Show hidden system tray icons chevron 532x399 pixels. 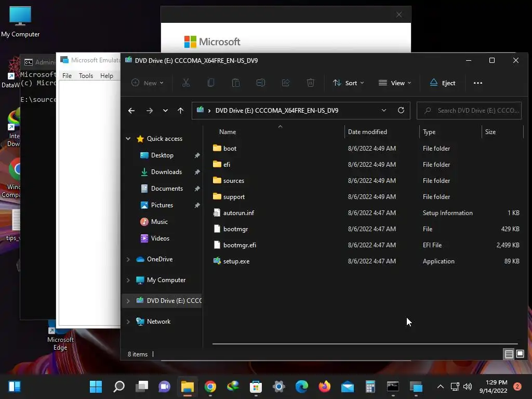click(441, 387)
